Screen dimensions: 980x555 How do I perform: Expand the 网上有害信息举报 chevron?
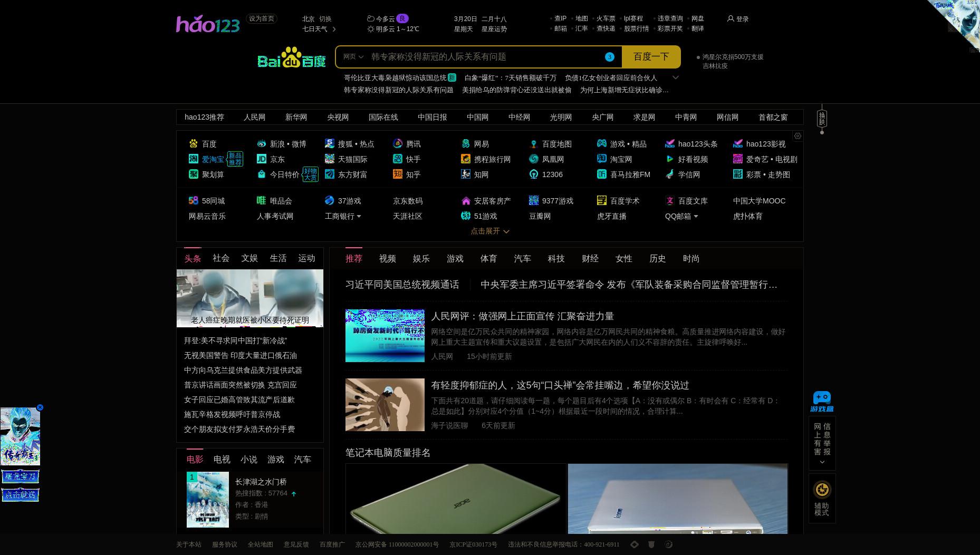[x=822, y=462]
